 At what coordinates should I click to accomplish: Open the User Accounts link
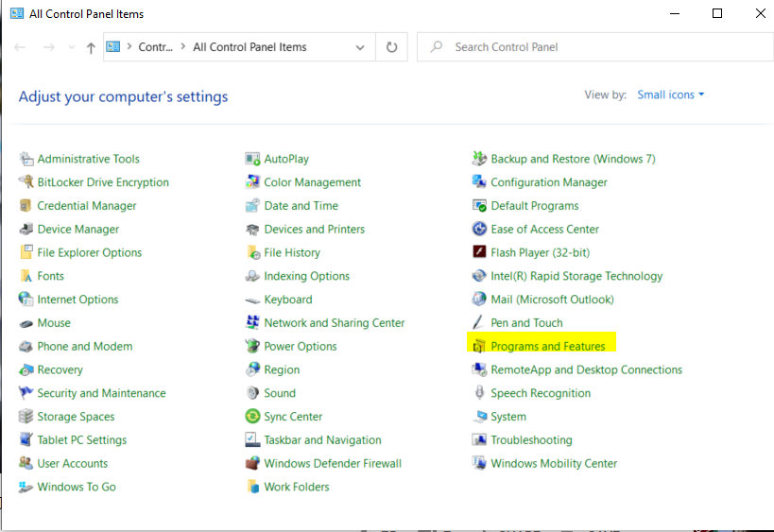coord(72,464)
